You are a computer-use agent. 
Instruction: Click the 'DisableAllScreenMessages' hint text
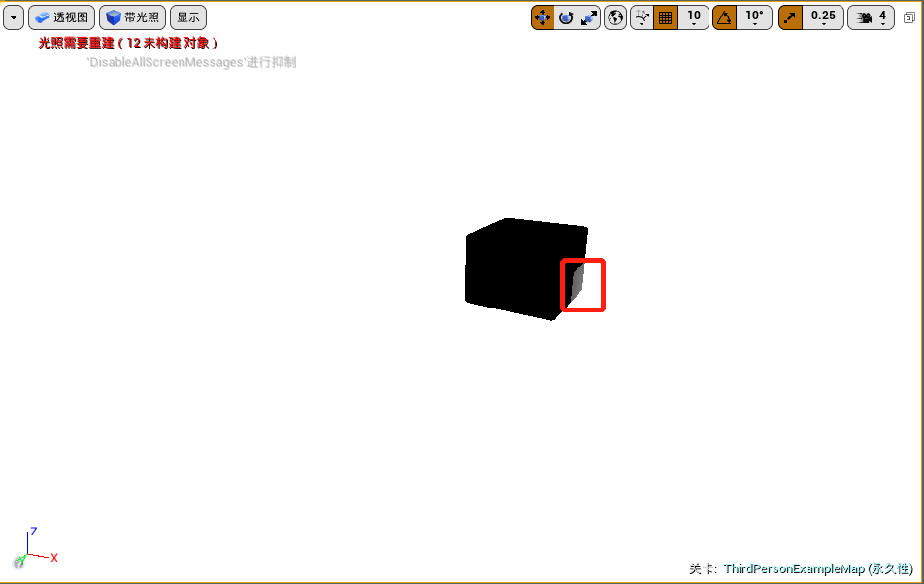point(191,62)
